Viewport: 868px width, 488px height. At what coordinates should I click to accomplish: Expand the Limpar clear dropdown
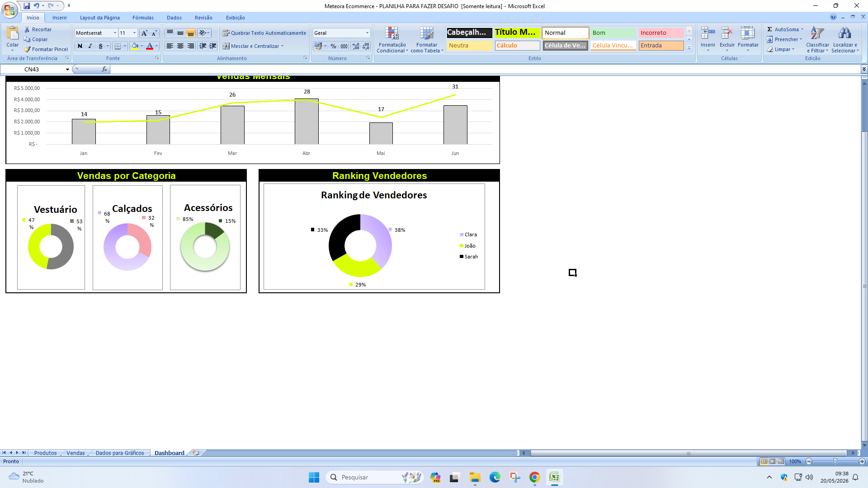[793, 49]
